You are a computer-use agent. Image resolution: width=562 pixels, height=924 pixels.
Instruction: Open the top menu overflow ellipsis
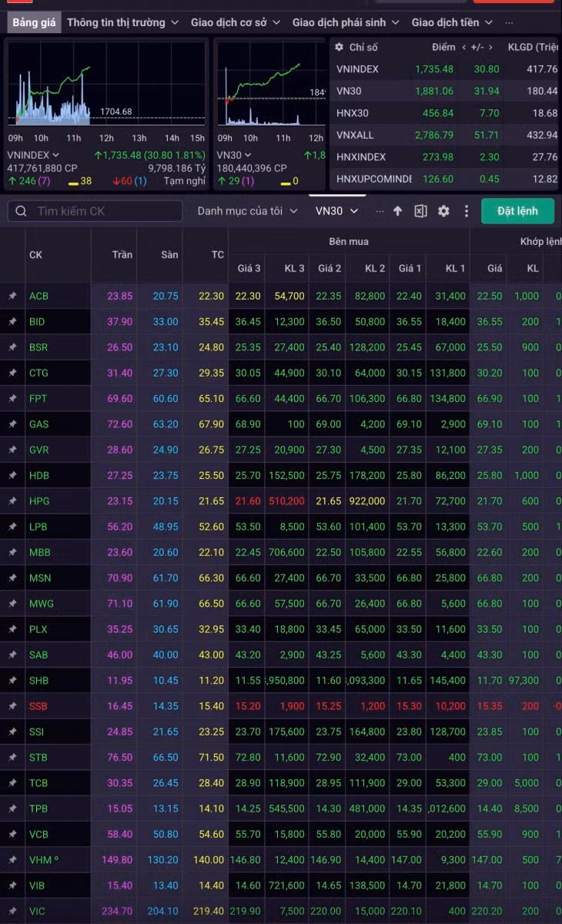point(509,22)
